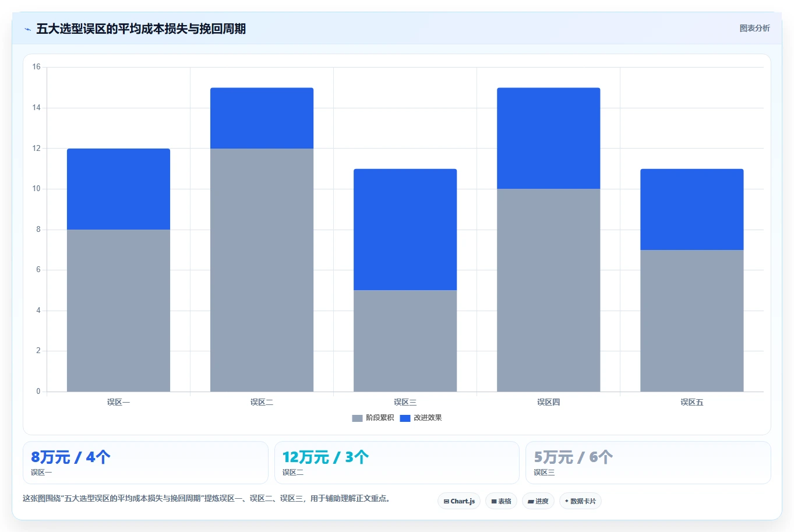Click the blue bar segment of 误区二
The image size is (794, 532).
(x=262, y=118)
